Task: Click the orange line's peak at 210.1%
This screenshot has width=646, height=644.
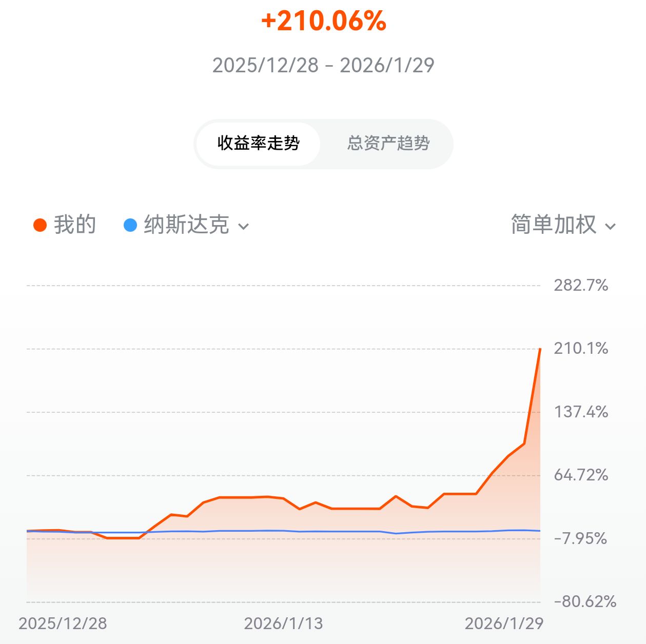Action: [x=540, y=349]
